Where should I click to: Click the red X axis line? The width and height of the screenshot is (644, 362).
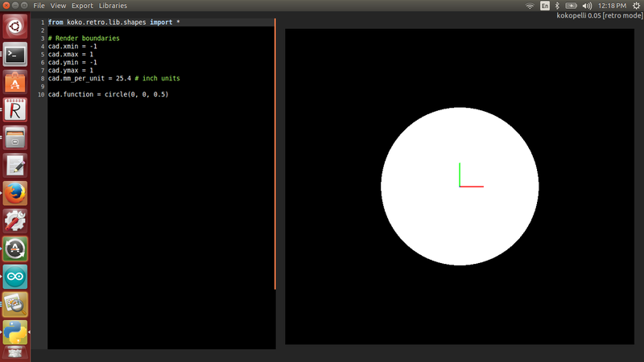[x=472, y=187]
